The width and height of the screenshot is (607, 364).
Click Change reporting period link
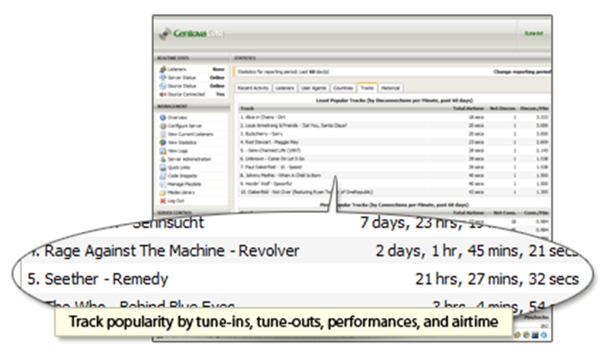tap(522, 72)
